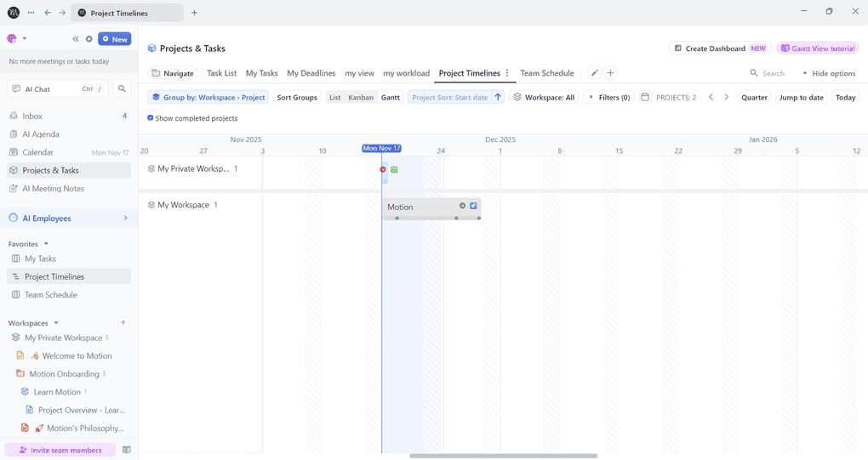Click Create Dashboard button

click(721, 48)
